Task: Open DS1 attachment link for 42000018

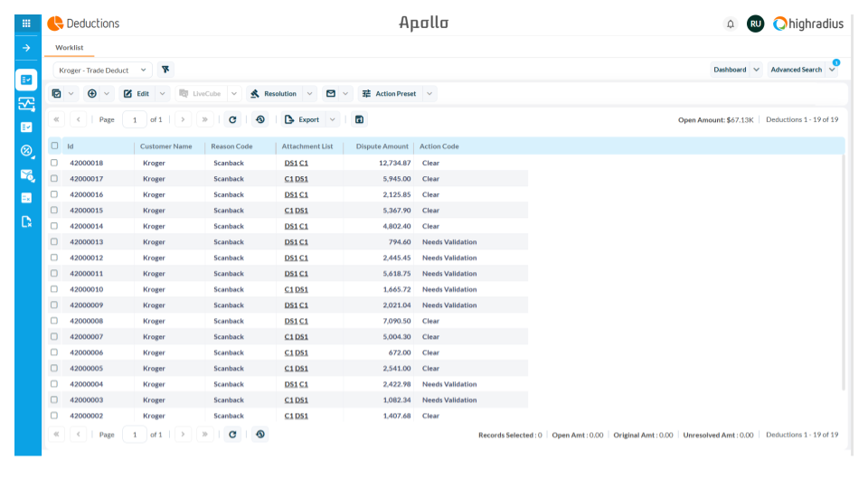Action: point(290,164)
